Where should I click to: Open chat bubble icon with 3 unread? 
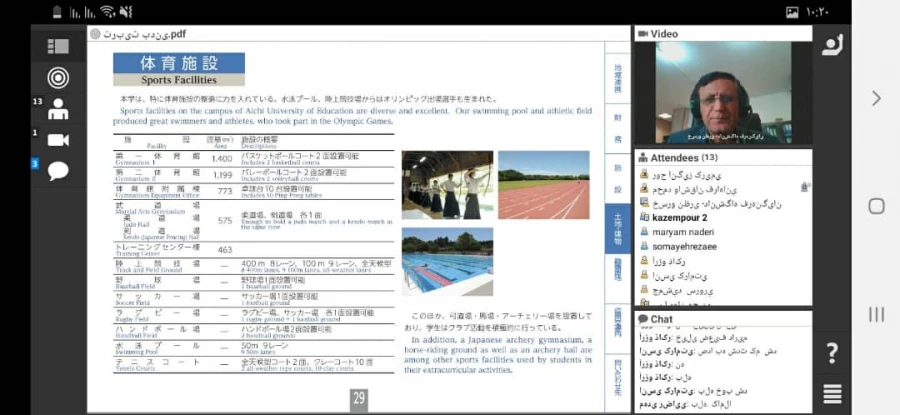[x=58, y=170]
